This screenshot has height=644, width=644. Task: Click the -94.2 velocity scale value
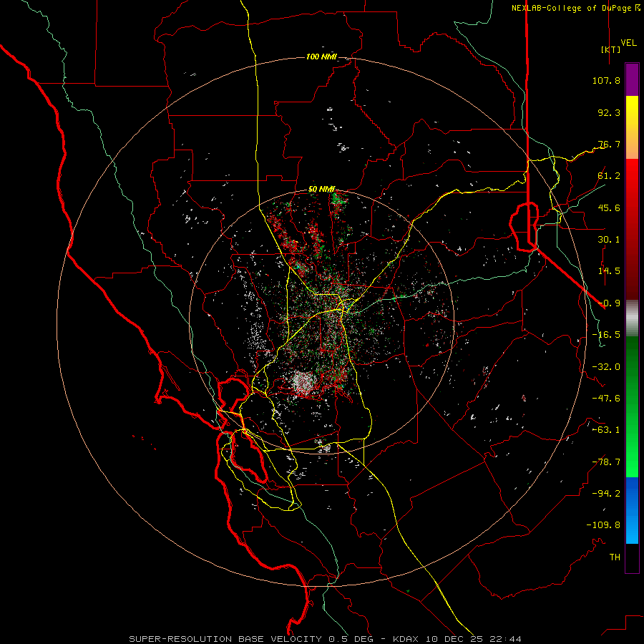[x=606, y=494]
